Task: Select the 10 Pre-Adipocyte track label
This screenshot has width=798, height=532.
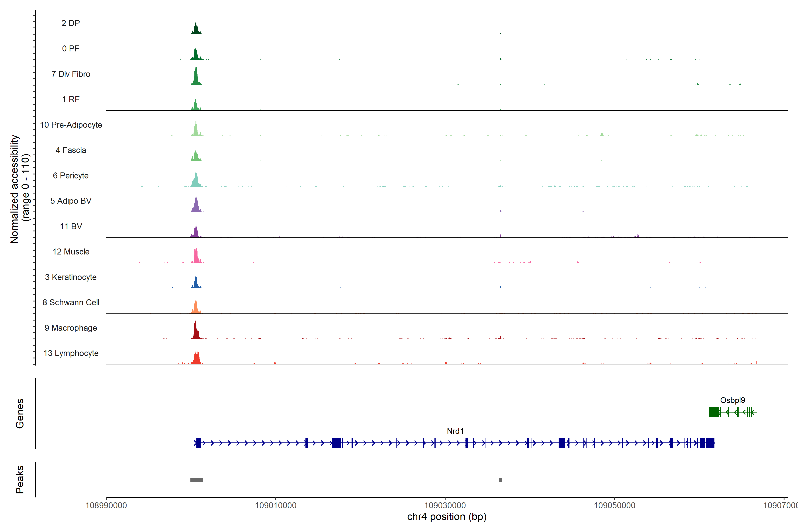Action: [x=71, y=125]
